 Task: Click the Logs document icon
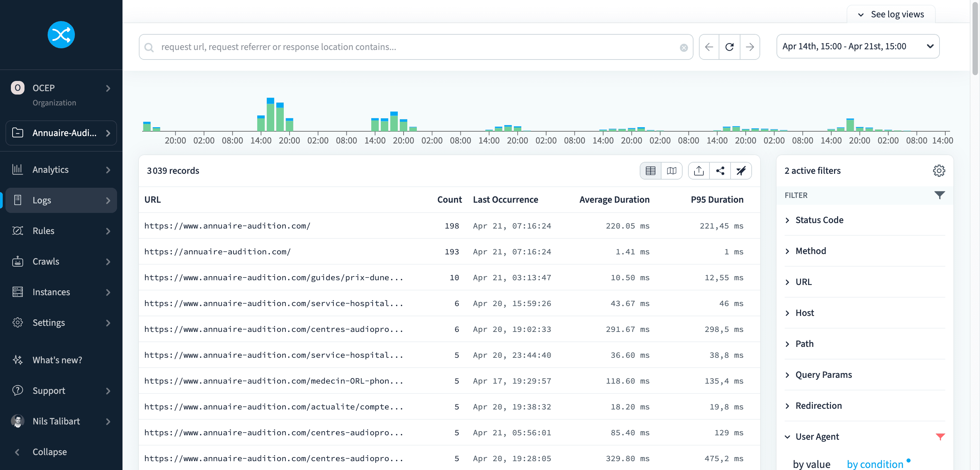[x=17, y=200]
